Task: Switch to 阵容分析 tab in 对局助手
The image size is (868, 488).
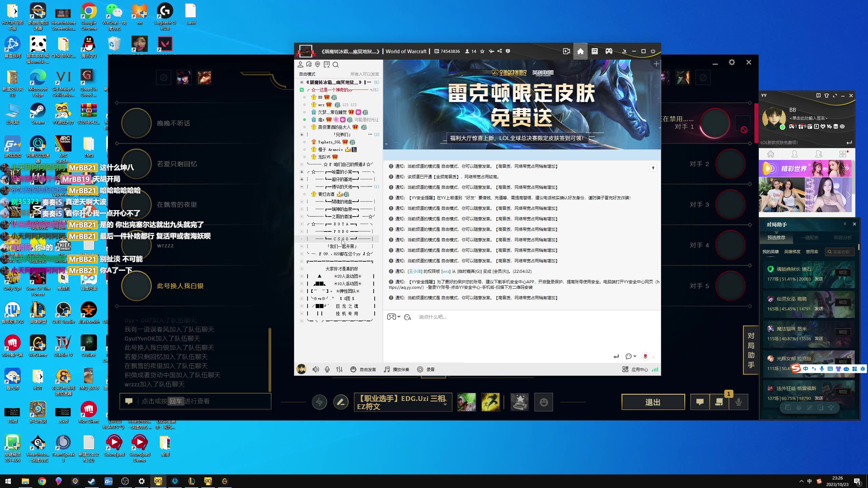Action: tap(843, 238)
